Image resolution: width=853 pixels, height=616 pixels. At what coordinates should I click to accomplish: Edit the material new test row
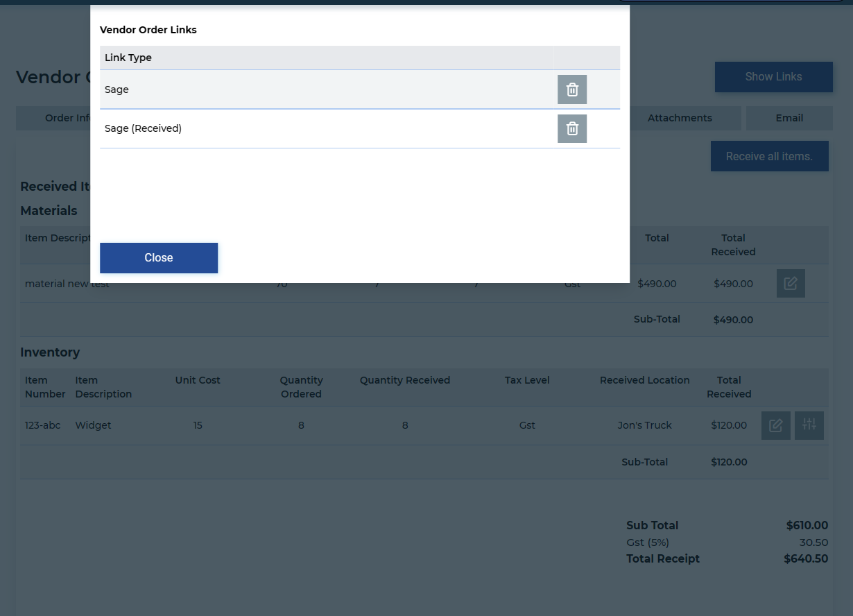click(x=791, y=283)
